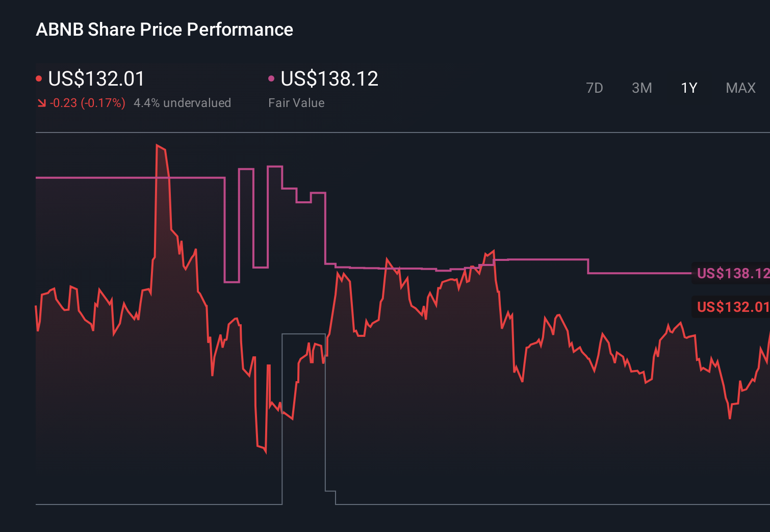Click the red down-arrow change icon
This screenshot has height=532, width=770.
click(41, 103)
